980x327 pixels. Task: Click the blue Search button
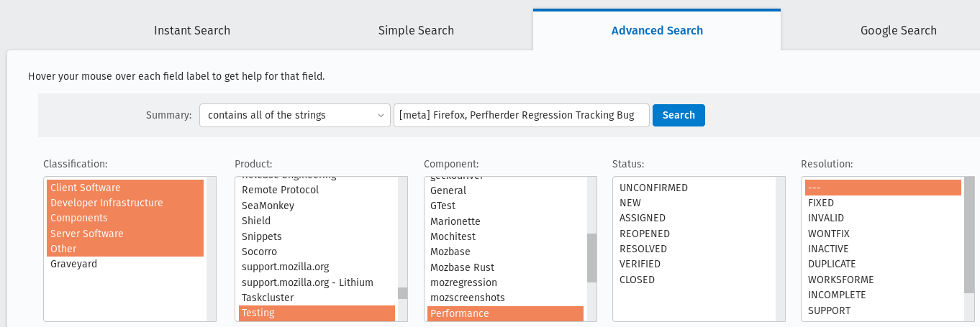pos(679,115)
